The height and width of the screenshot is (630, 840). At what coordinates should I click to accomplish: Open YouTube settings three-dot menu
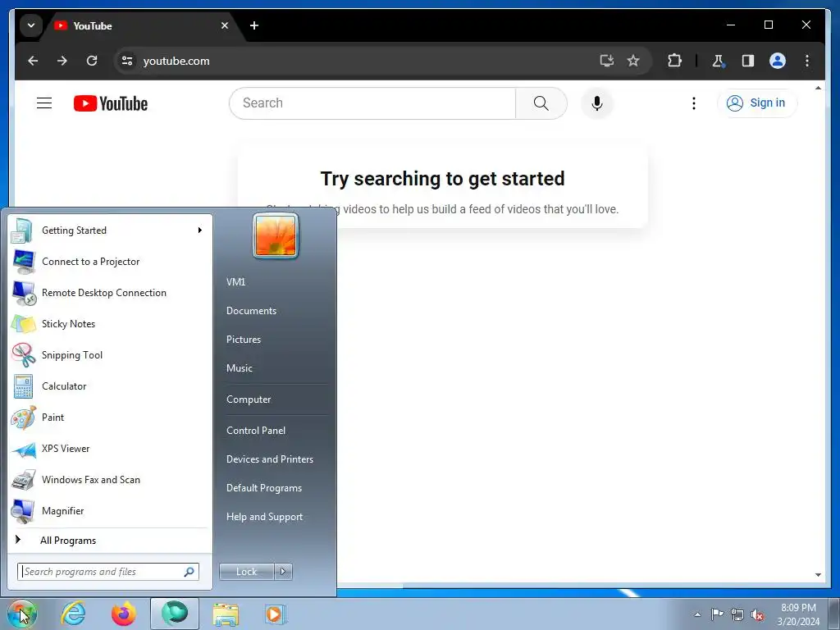(x=694, y=103)
